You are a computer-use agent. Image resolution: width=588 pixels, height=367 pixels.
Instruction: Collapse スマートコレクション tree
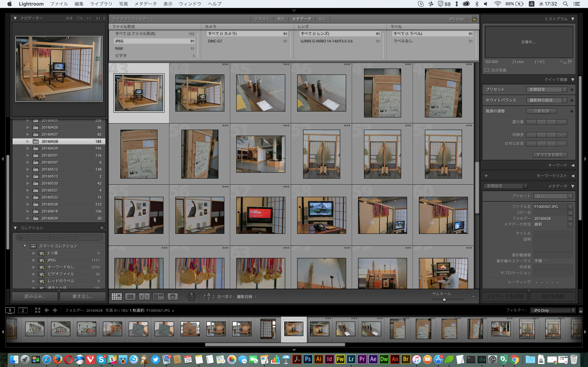[25, 246]
